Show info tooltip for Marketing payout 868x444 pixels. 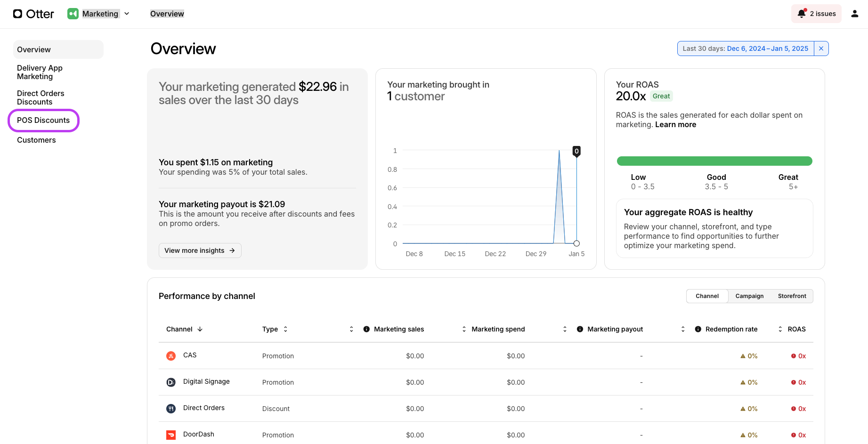coord(580,329)
